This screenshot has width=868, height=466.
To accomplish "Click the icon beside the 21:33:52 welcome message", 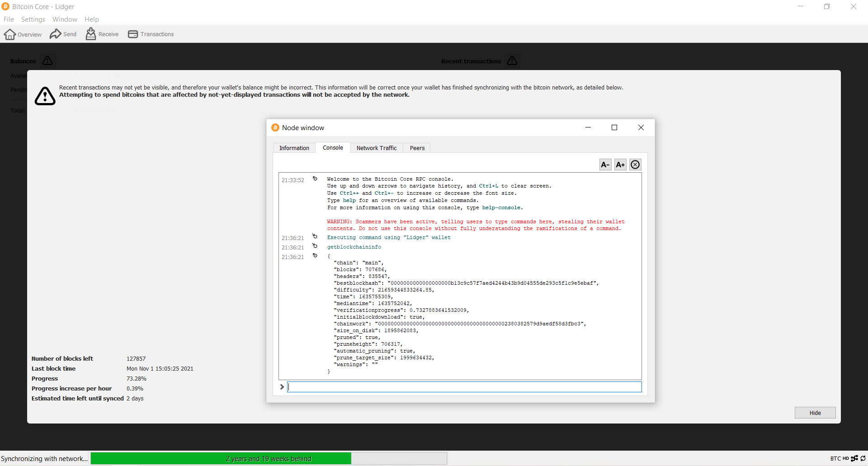I will (315, 179).
